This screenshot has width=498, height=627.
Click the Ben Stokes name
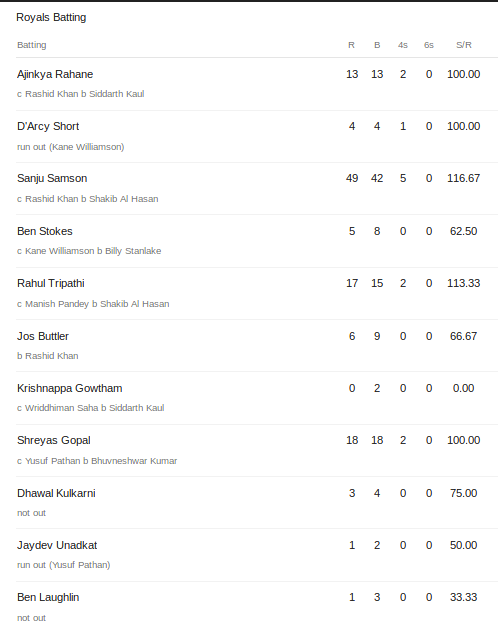(44, 231)
